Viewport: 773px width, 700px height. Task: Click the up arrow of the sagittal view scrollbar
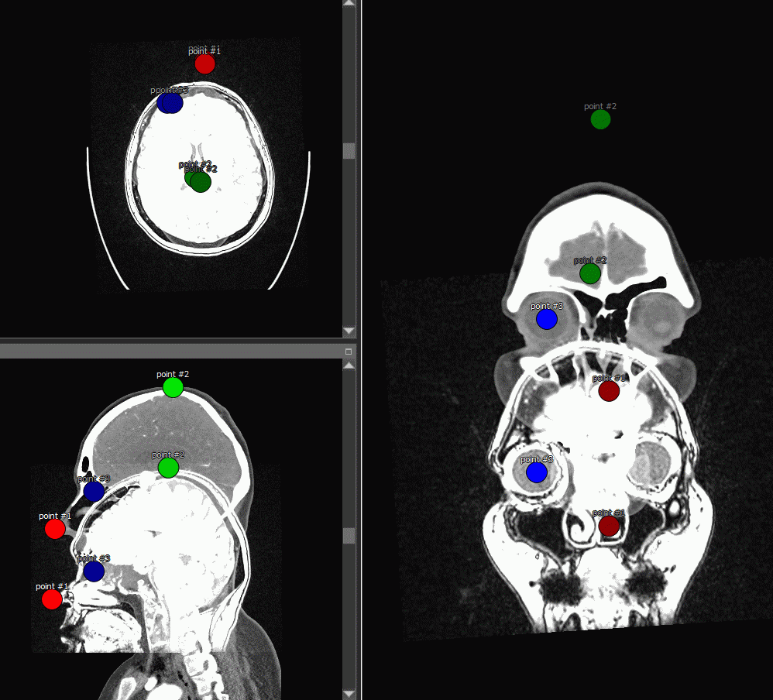[349, 365]
